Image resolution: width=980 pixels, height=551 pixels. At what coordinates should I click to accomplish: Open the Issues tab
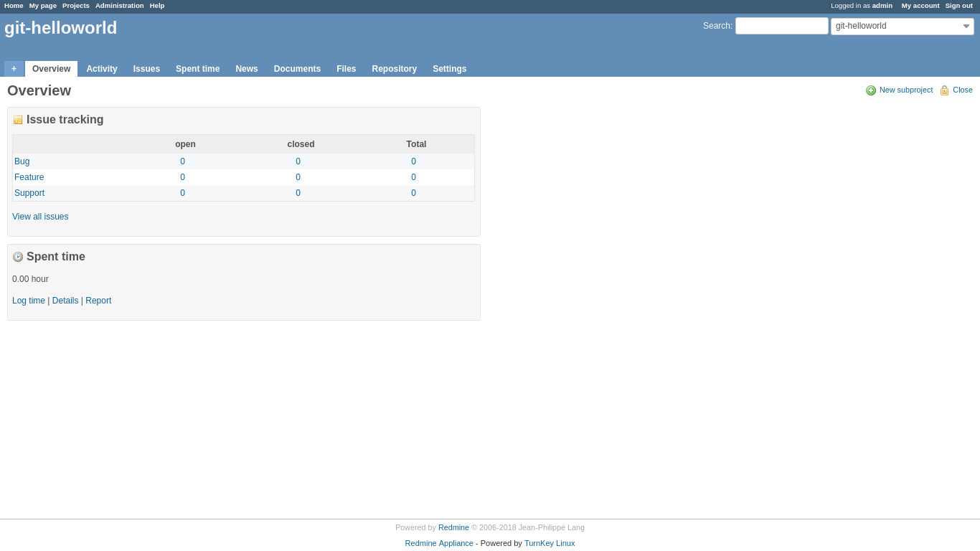[146, 69]
